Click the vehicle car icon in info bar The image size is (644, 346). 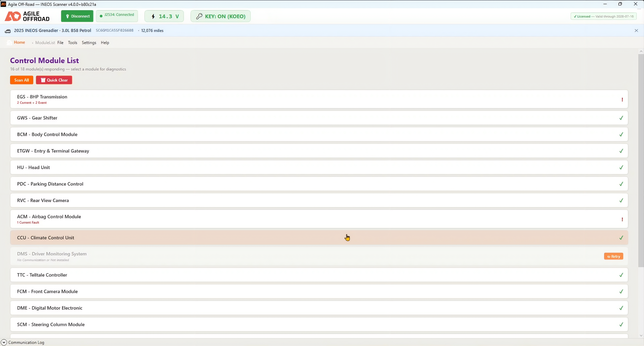(8, 31)
